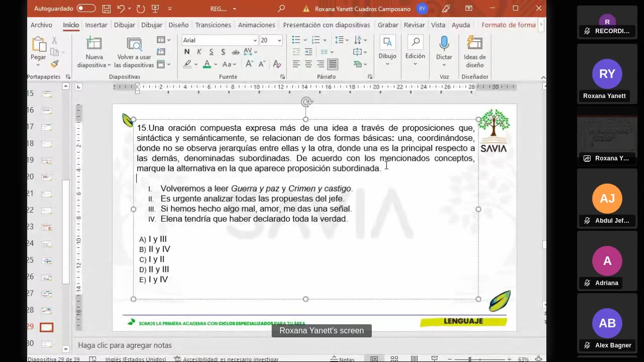Click the Pegar paste button
This screenshot has height=362, width=644.
point(38,49)
